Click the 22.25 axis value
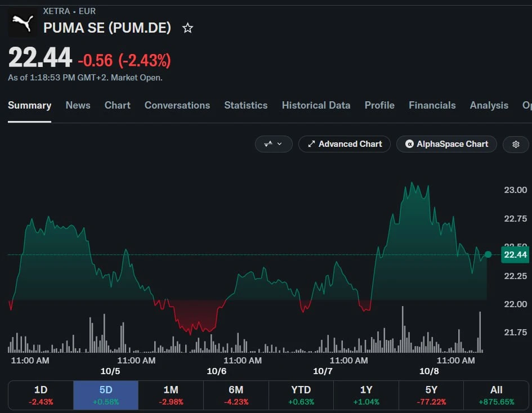This screenshot has width=532, height=413. 515,276
